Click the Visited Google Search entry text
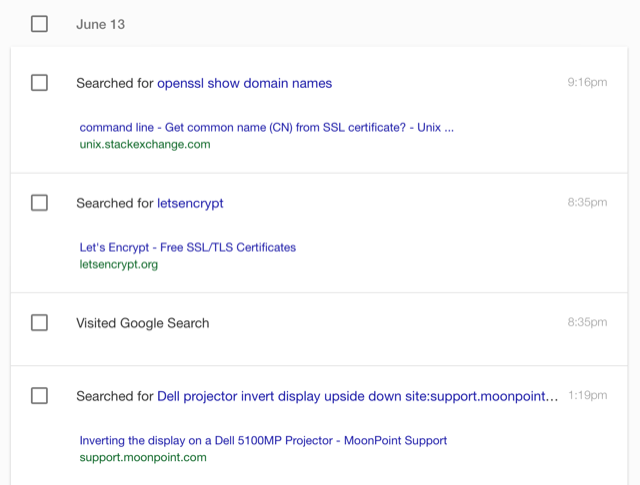 [142, 323]
